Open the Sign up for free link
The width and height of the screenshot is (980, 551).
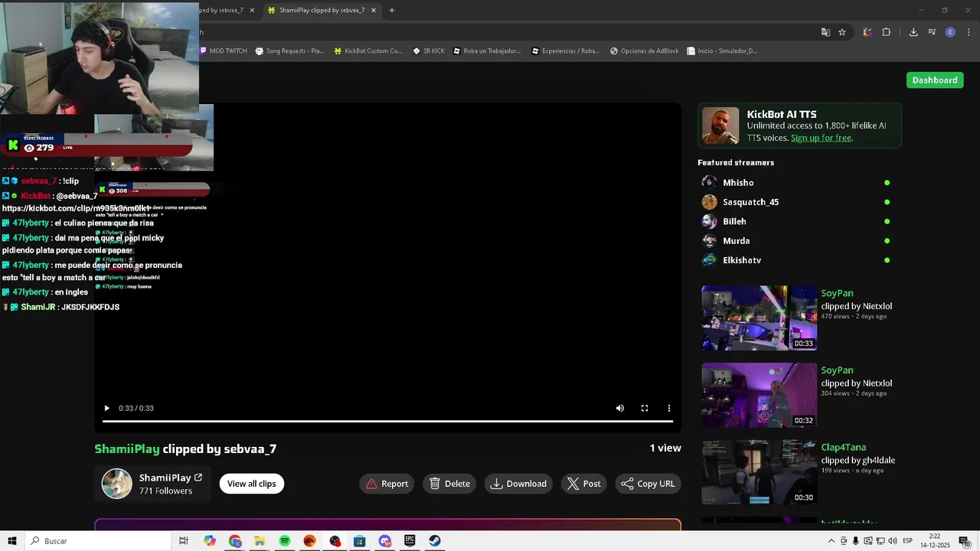click(x=821, y=138)
